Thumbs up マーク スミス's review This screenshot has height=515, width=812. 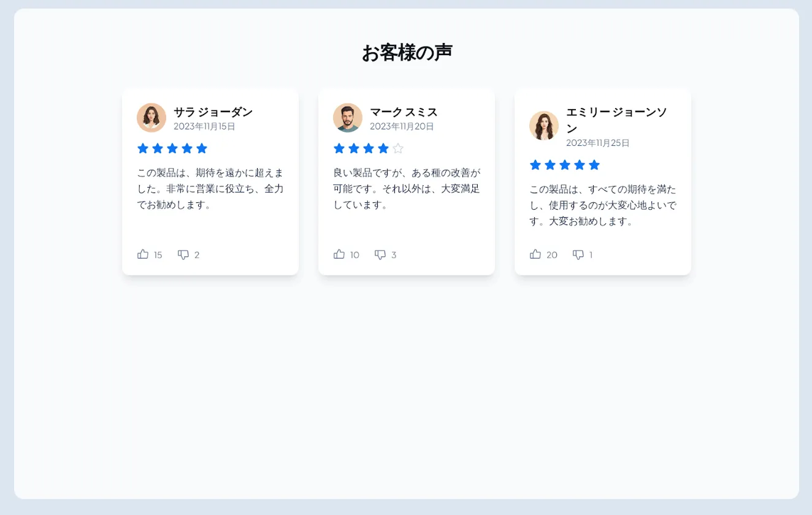339,254
